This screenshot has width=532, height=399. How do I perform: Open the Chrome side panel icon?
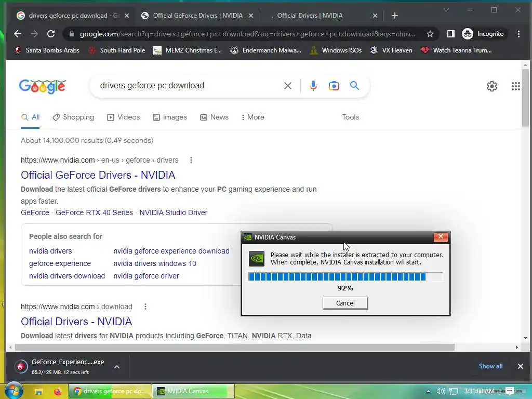[450, 34]
